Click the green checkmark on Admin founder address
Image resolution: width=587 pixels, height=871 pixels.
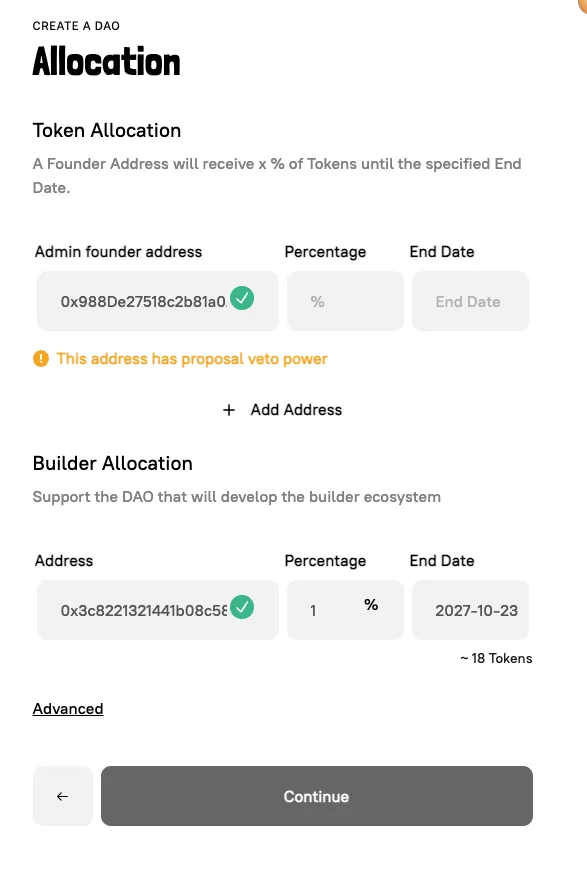241,298
